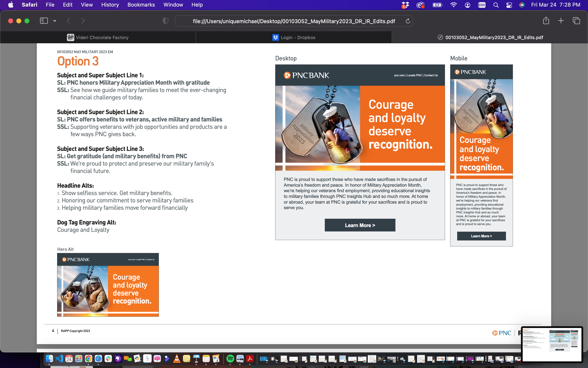Open Finder from the Dock
The image size is (588, 368).
coord(49,359)
